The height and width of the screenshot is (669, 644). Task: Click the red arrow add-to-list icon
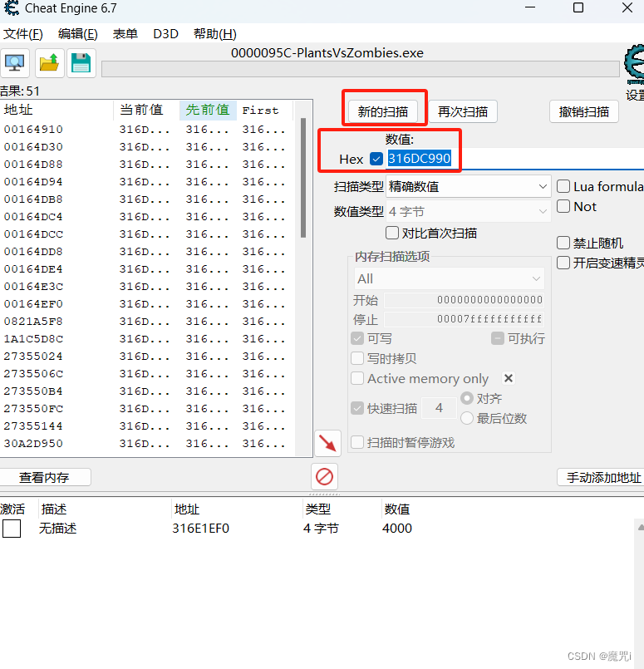coord(327,443)
